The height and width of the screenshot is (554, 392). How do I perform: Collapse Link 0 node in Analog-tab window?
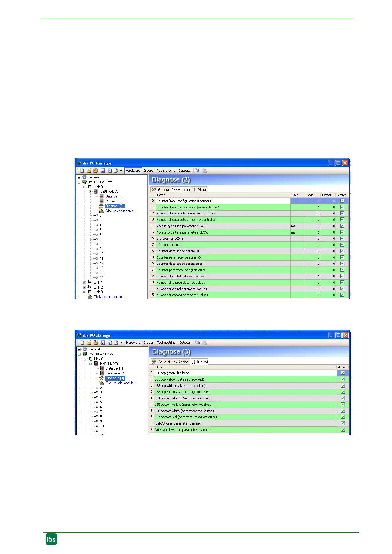tap(85, 187)
